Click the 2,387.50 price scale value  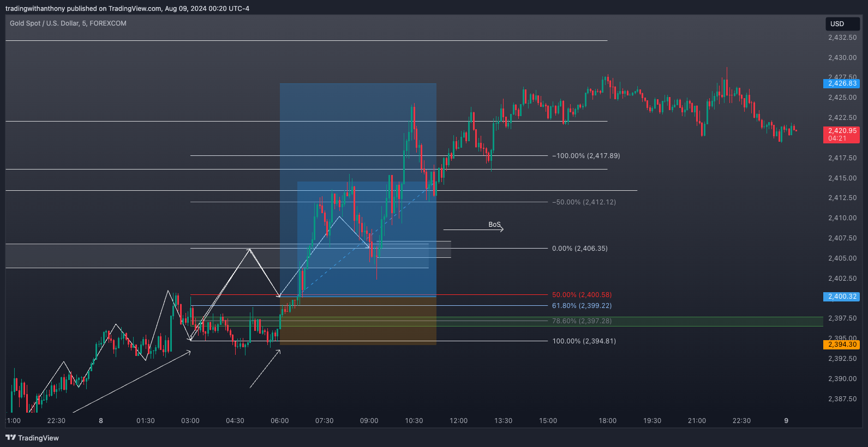tap(842, 399)
